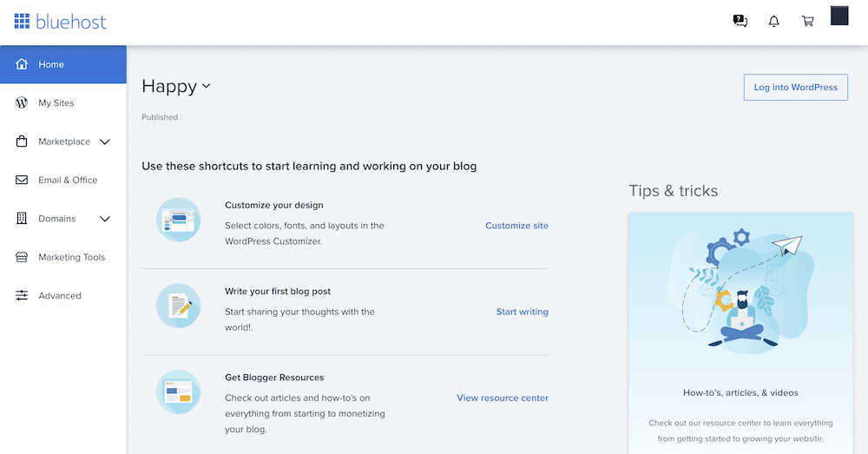Click the 'Customize your design' heading
Screen dimensions: 868x454
[x=274, y=205]
